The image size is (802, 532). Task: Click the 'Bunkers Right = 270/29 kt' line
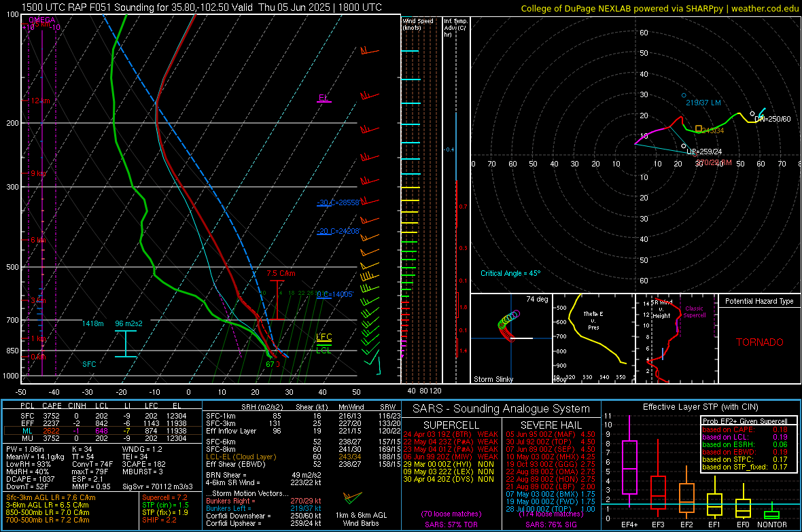click(x=264, y=501)
